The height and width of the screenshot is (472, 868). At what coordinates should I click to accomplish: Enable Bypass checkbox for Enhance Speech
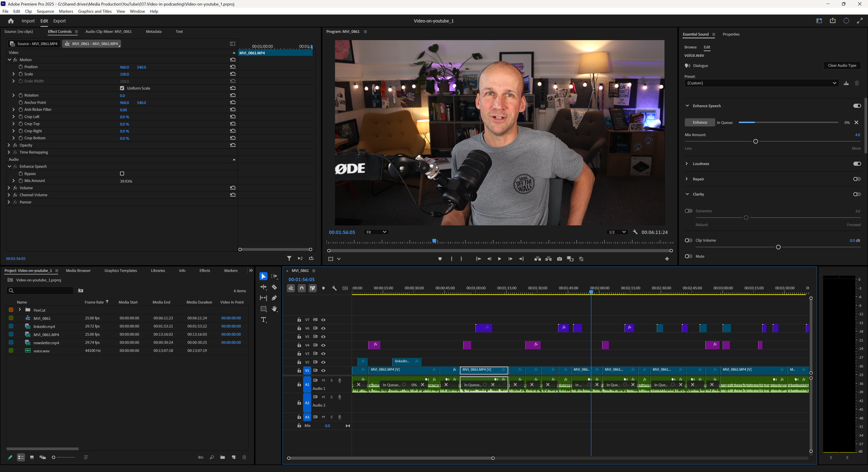[x=122, y=173]
